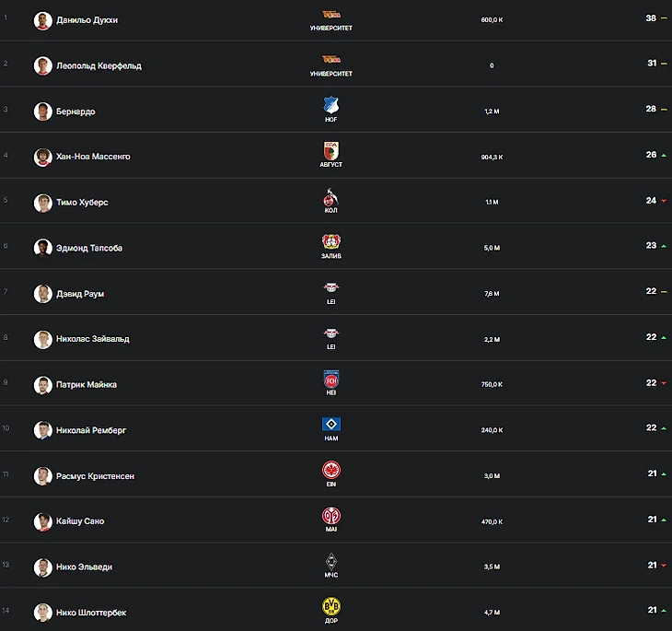Select the Borussia Dortmund BVB badge
Screen dimensions: 672x631
coord(330,606)
